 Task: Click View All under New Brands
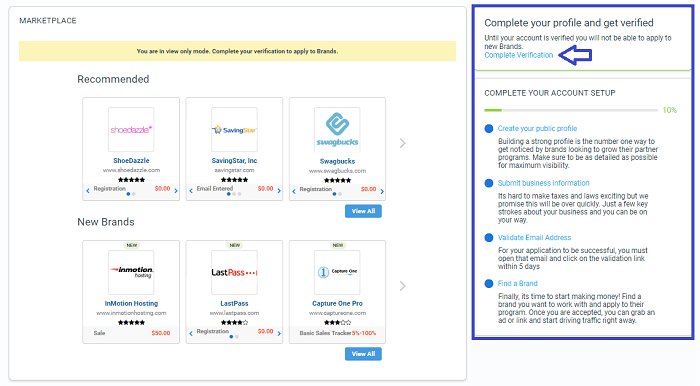tap(363, 354)
